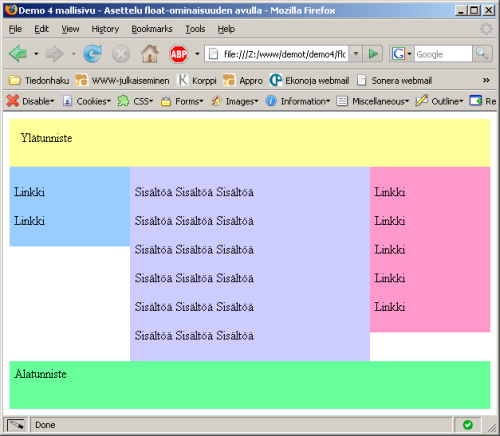
Task: Expand the address bar history dropdown
Action: click(356, 54)
